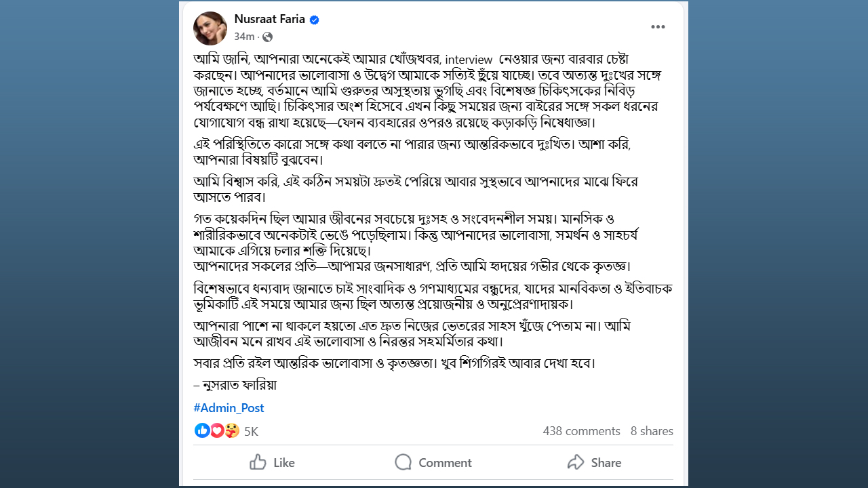Click the blue verified badge beside Nusraat Faria
Image resolution: width=868 pixels, height=488 pixels.
315,20
